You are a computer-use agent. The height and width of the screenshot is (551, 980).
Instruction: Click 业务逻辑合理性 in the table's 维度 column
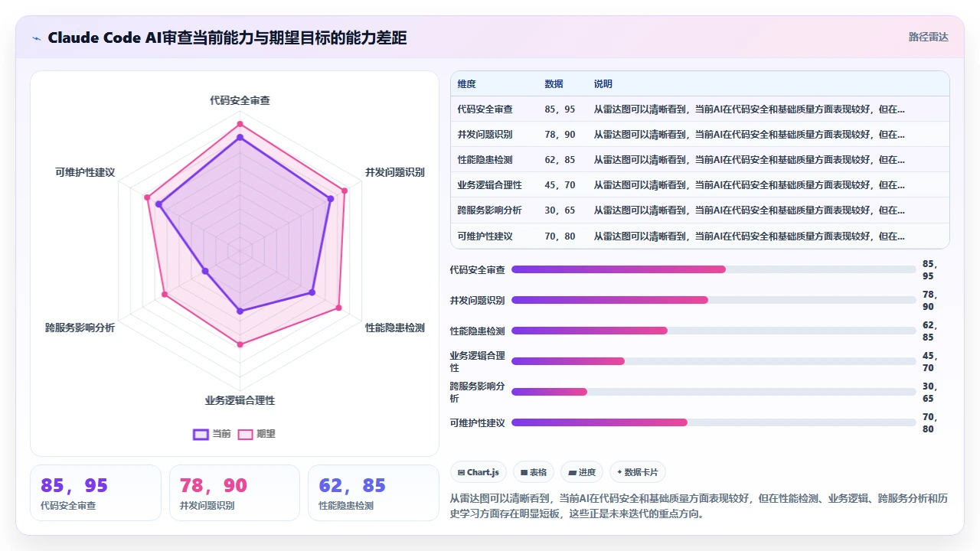490,185
